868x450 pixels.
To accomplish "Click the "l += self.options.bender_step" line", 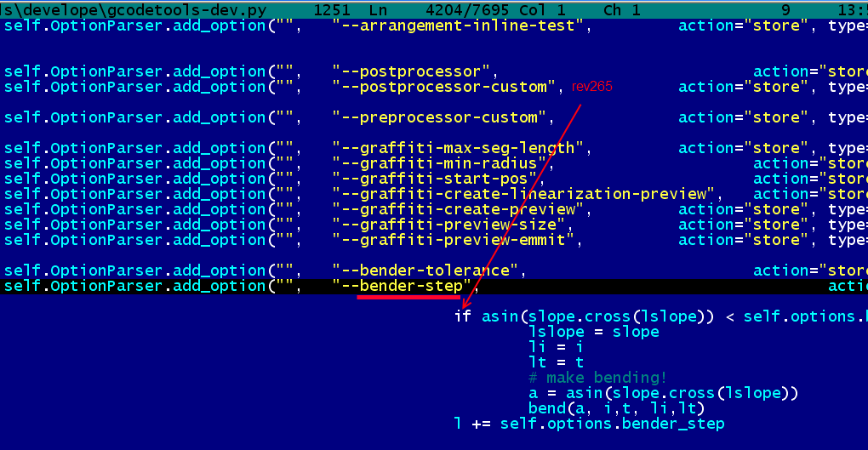I will 590,424.
